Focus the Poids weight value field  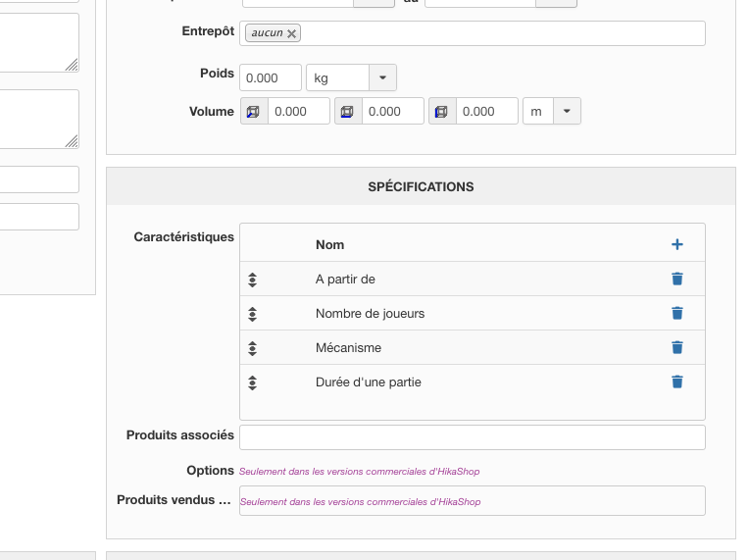tap(271, 77)
